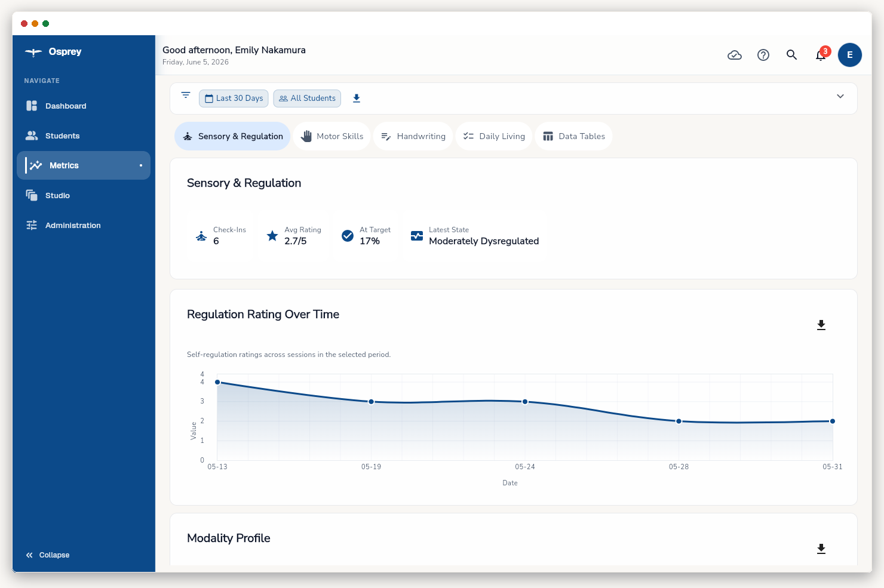Expand the filter bar chevron
The height and width of the screenshot is (588, 884).
click(840, 96)
